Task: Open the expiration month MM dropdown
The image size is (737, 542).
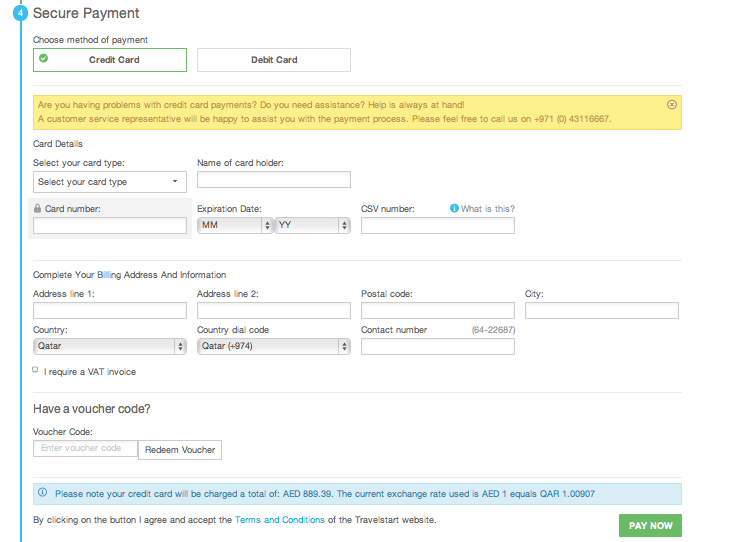Action: [x=235, y=225]
